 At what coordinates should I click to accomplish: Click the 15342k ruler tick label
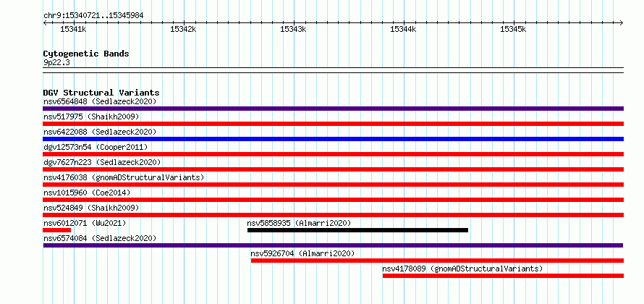point(183,29)
